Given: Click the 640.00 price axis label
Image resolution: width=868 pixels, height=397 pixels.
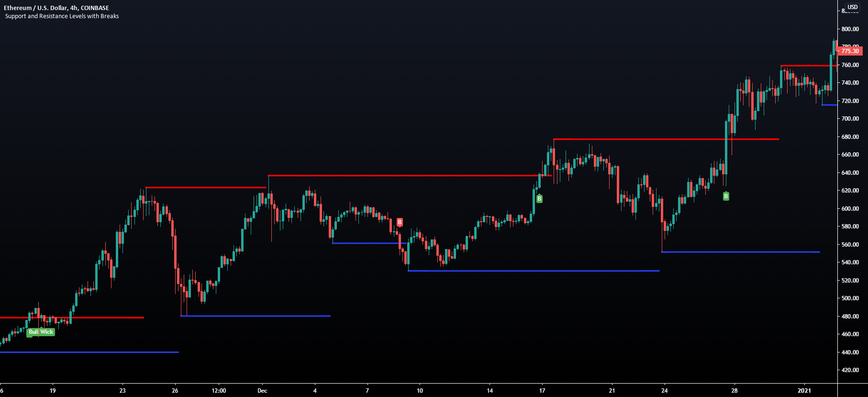Looking at the screenshot, I should (850, 173).
